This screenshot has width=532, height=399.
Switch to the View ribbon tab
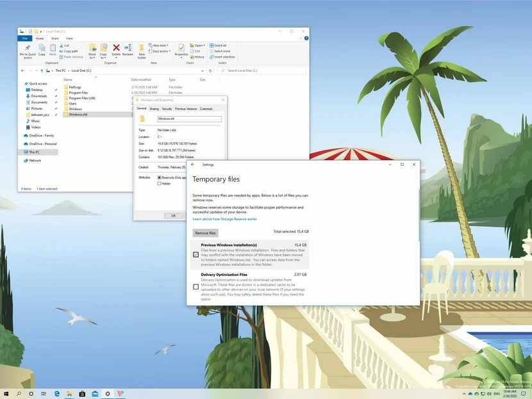tap(69, 38)
